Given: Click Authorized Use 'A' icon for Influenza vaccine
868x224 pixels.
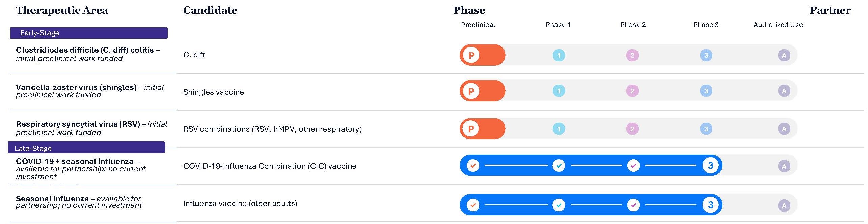Looking at the screenshot, I should click(x=784, y=205).
